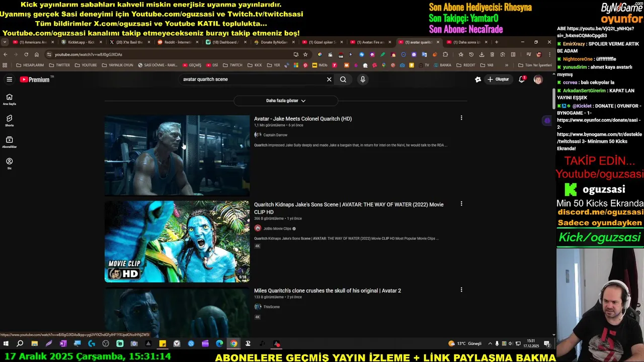Open a new browser tab with plus
Viewport: 644px width, 362px height.
coord(497,42)
